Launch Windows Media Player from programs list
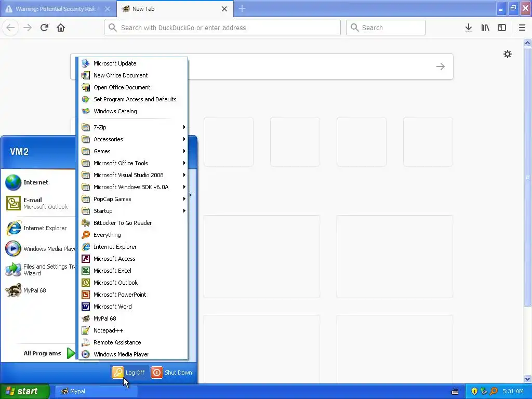Screen dimensions: 532x399 point(132,354)
